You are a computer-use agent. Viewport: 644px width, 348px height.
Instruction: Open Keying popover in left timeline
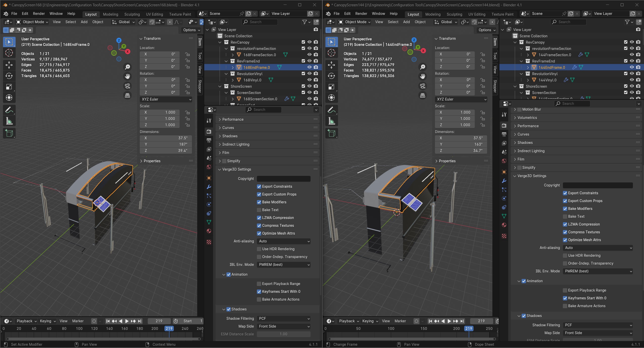(x=48, y=321)
